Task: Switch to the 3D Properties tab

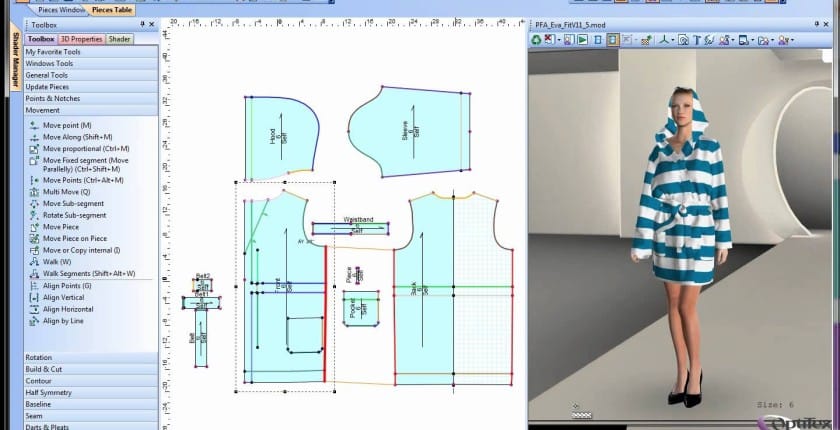Action: pyautogui.click(x=81, y=39)
